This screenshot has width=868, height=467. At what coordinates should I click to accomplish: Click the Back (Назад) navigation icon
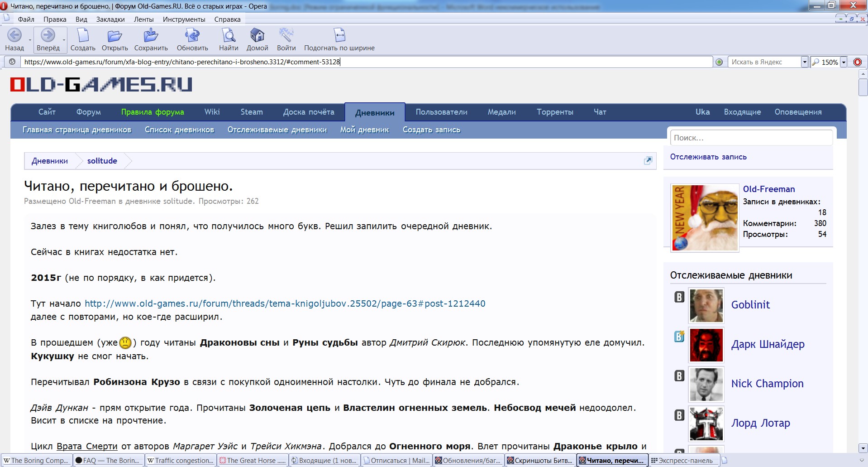(14, 35)
